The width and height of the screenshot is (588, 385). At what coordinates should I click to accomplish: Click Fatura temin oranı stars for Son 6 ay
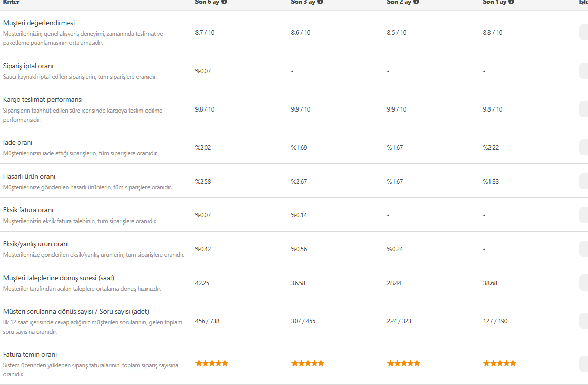click(212, 363)
